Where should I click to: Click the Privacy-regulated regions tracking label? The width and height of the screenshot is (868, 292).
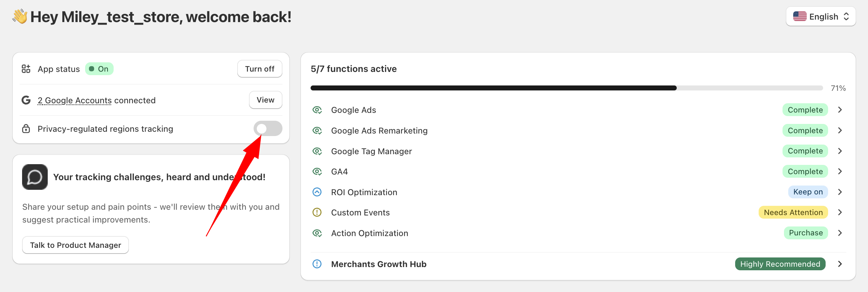pyautogui.click(x=105, y=129)
